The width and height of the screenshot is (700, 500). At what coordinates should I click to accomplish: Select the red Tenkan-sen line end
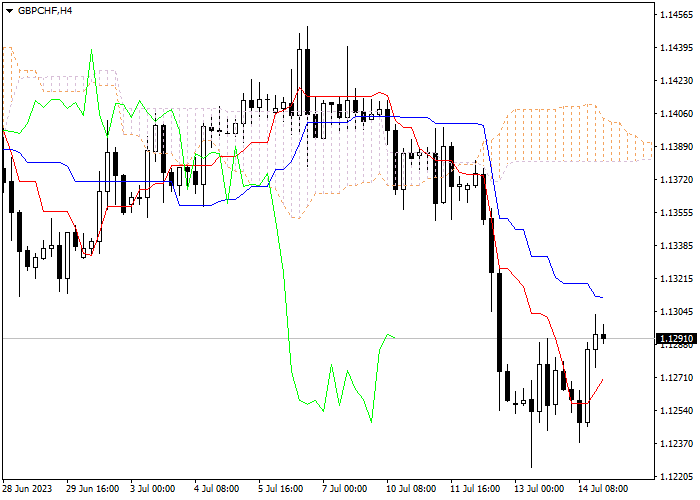point(602,380)
